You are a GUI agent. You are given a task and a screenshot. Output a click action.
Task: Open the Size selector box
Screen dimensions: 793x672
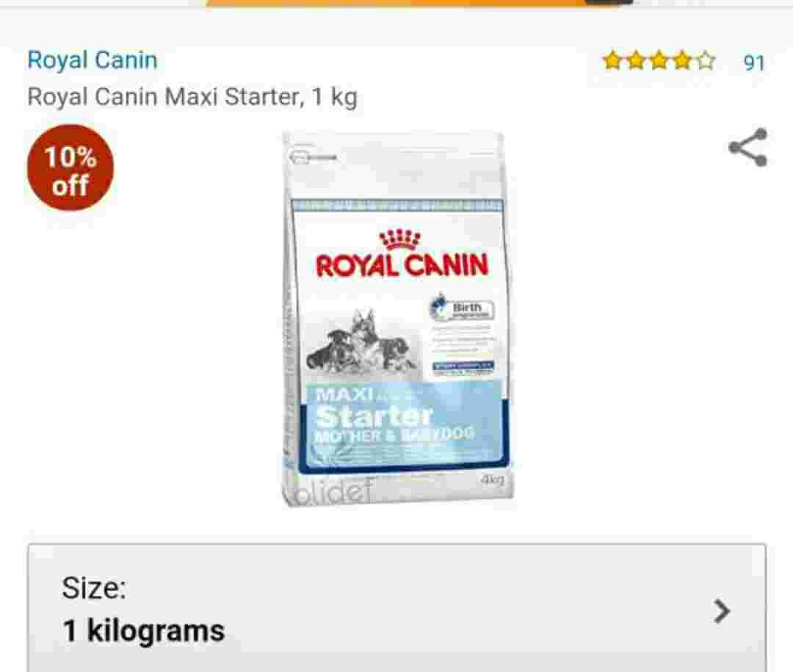pos(397,607)
